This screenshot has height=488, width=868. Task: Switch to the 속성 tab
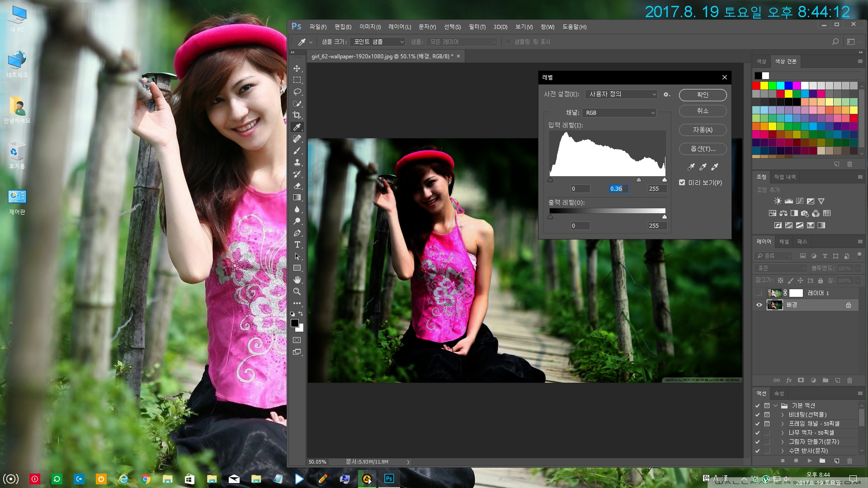pos(779,394)
